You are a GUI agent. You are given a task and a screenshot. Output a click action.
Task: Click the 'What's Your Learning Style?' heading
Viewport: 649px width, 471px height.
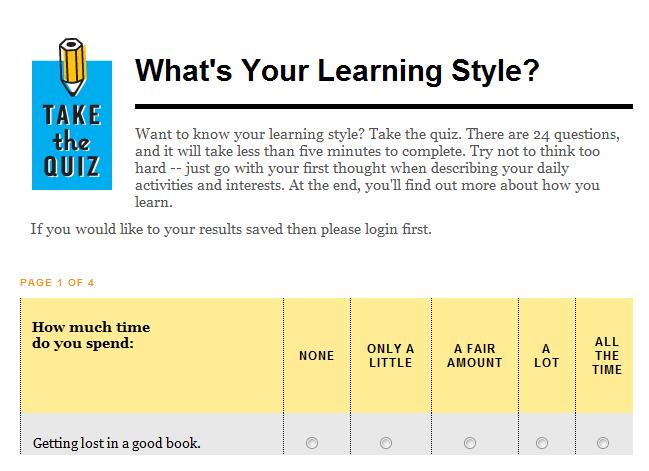click(337, 70)
